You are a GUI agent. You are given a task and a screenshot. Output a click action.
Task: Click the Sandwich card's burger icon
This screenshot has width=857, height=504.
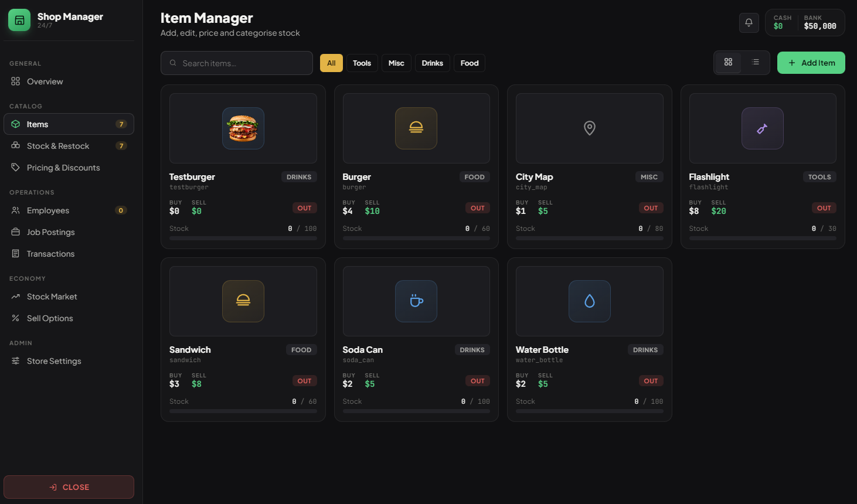click(243, 301)
